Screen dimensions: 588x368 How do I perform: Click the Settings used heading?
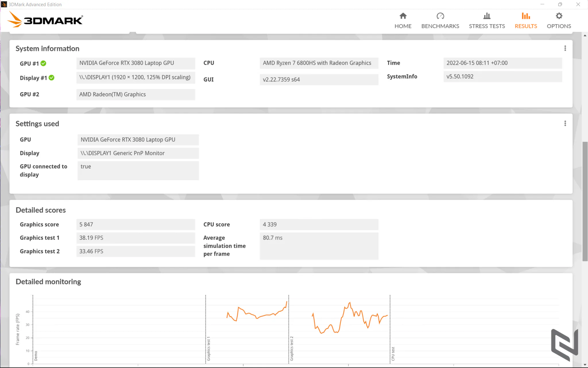pos(37,124)
